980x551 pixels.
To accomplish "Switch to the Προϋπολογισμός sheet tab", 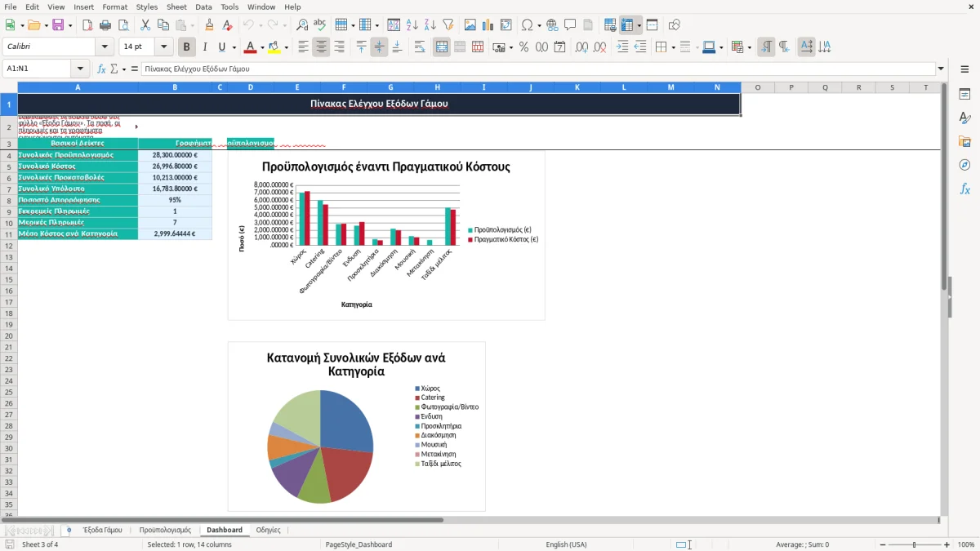I will 165,531.
